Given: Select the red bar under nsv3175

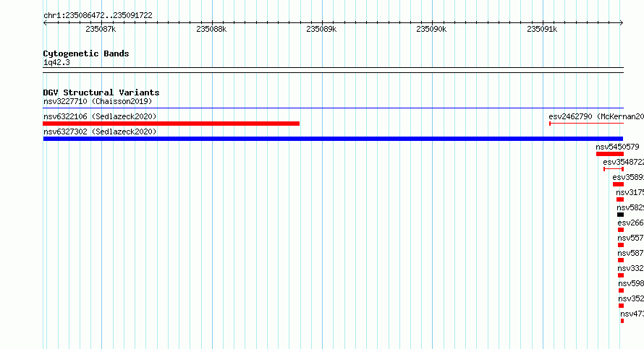Looking at the screenshot, I should (x=620, y=199).
